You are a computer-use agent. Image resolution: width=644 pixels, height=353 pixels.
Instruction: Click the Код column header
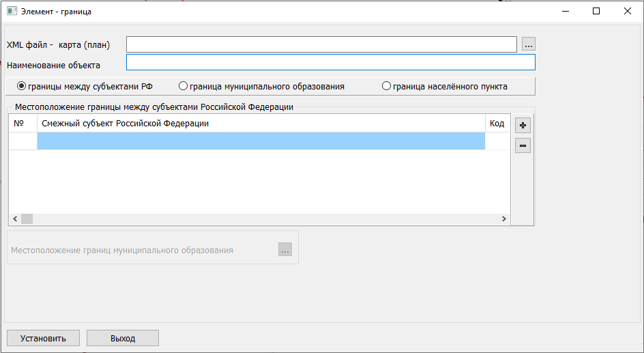click(497, 124)
